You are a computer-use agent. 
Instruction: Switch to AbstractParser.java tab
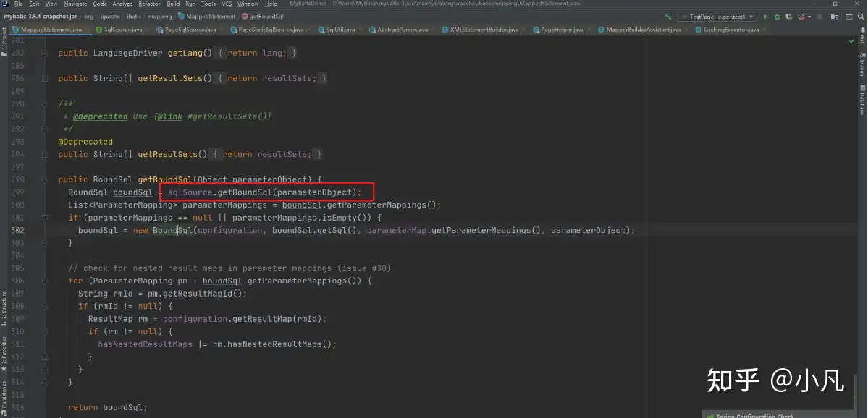(x=398, y=30)
